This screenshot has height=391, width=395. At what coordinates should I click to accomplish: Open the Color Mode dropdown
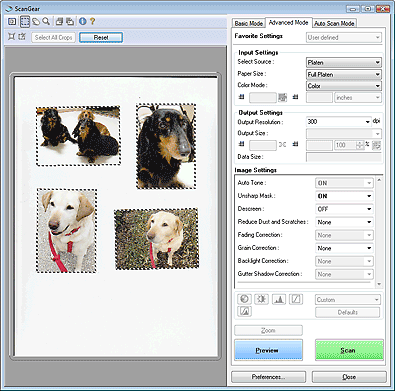tap(344, 86)
